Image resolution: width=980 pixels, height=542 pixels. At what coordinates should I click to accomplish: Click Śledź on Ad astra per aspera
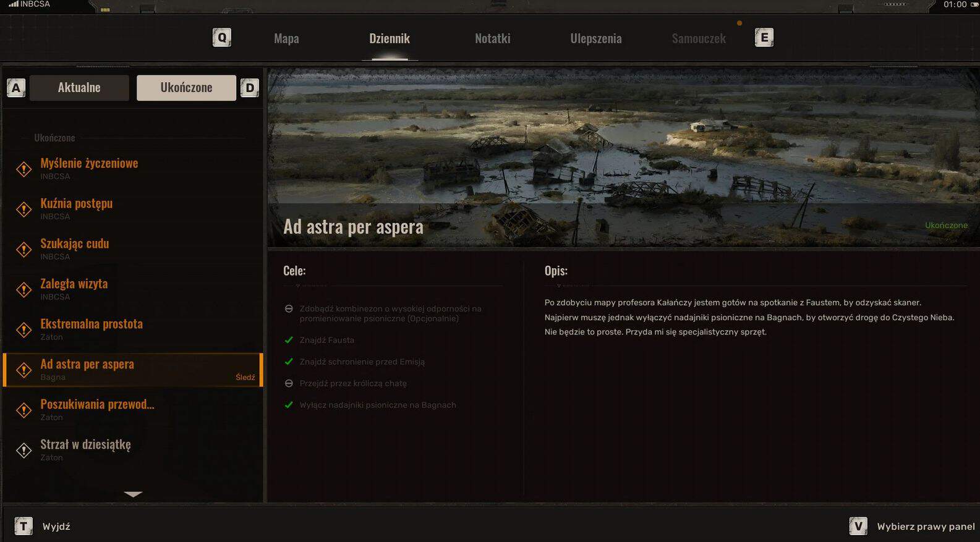(245, 377)
